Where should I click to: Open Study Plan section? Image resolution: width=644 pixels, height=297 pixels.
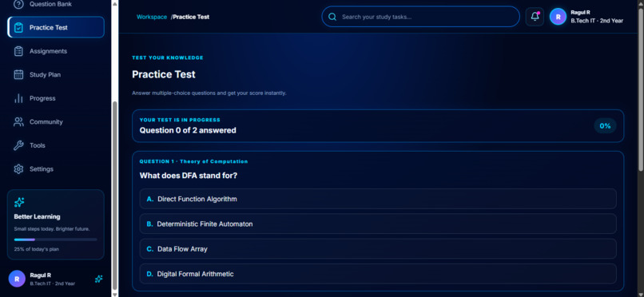45,75
